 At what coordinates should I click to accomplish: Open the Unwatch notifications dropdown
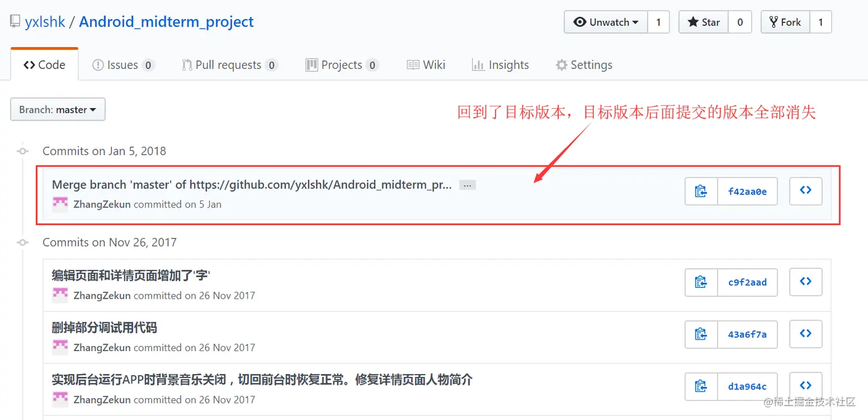click(x=606, y=22)
